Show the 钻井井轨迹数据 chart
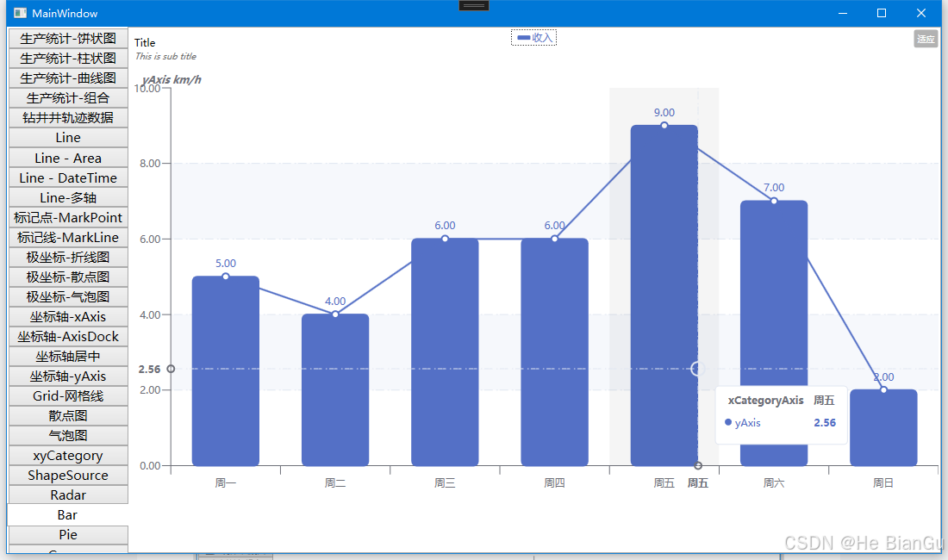The width and height of the screenshot is (948, 560). 68,118
